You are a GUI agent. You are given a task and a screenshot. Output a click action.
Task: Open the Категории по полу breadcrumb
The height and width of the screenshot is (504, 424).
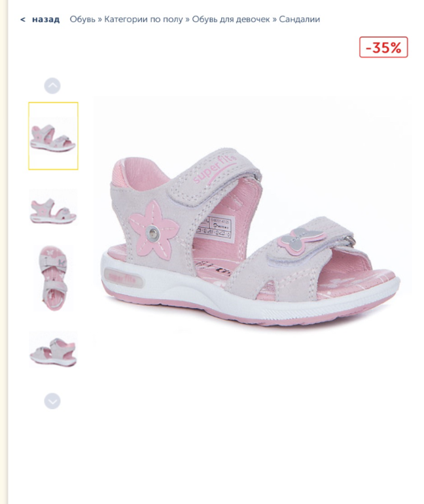(143, 19)
